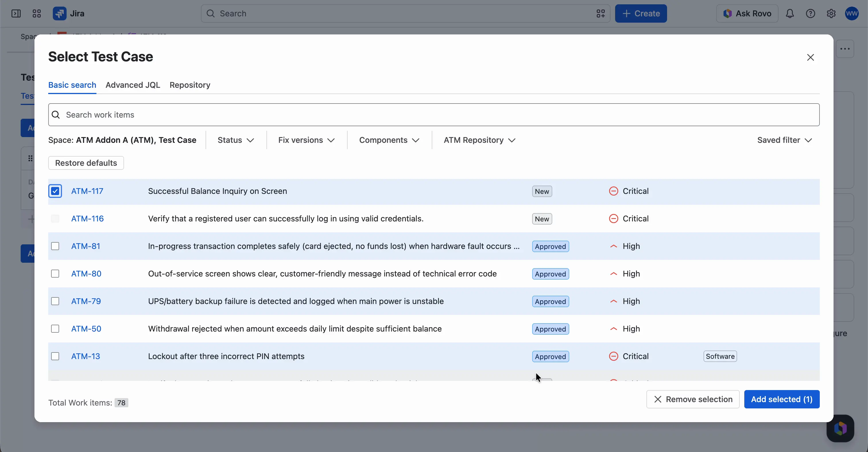Open the app switcher grid icon
The width and height of the screenshot is (868, 452).
pyautogui.click(x=37, y=13)
